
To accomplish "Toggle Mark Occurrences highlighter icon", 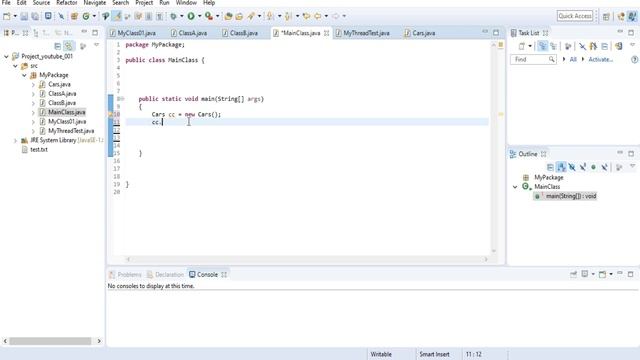I will coord(117,16).
